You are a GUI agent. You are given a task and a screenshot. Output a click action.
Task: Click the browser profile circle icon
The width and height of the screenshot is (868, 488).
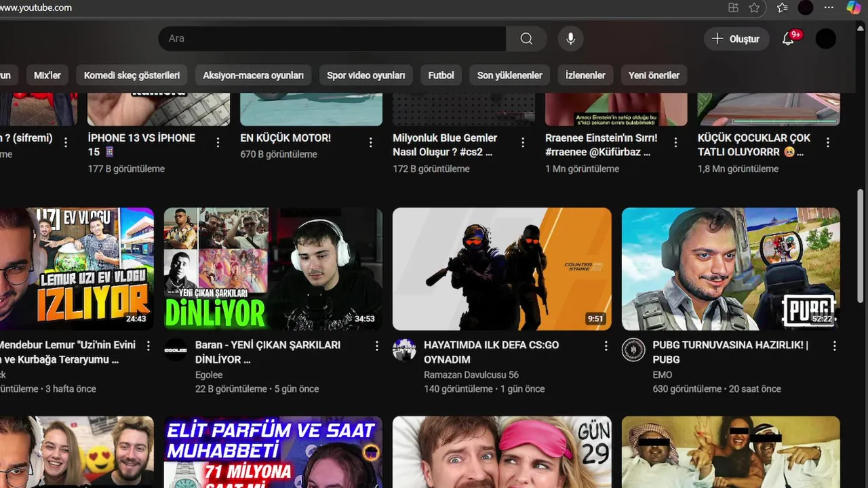[806, 7]
